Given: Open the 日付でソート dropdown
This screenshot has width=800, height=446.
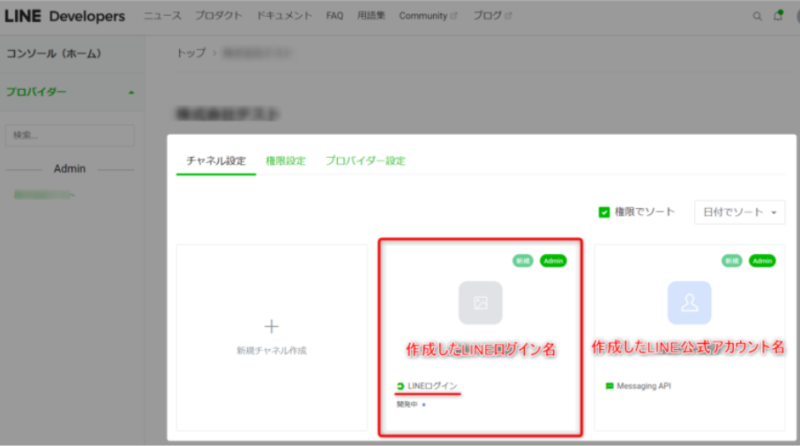Looking at the screenshot, I should (739, 212).
